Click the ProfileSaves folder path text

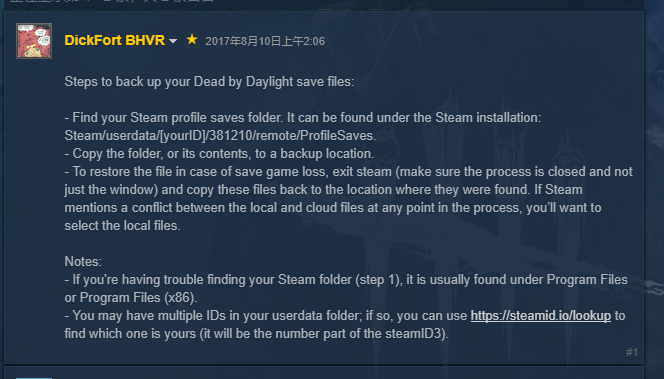tap(220, 136)
